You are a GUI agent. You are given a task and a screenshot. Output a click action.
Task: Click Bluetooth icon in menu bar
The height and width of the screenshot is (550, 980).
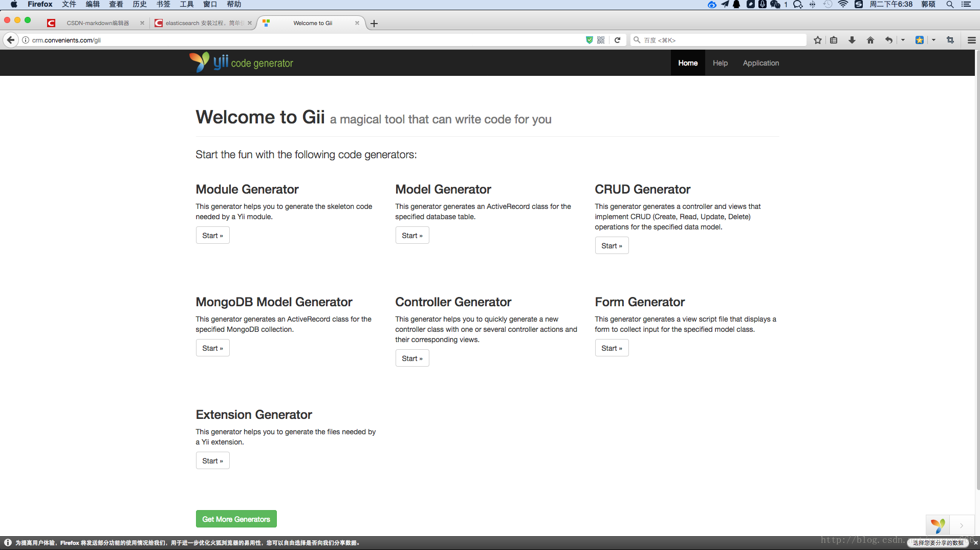coord(812,5)
